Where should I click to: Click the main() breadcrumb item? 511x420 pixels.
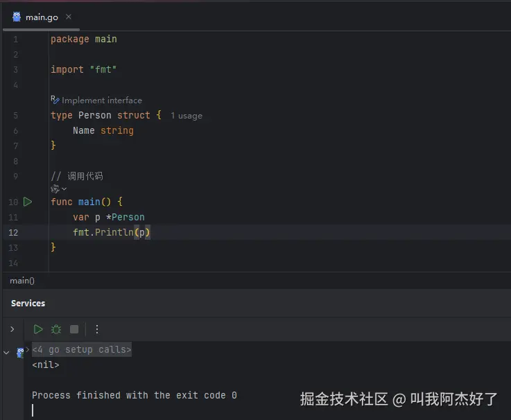21,281
